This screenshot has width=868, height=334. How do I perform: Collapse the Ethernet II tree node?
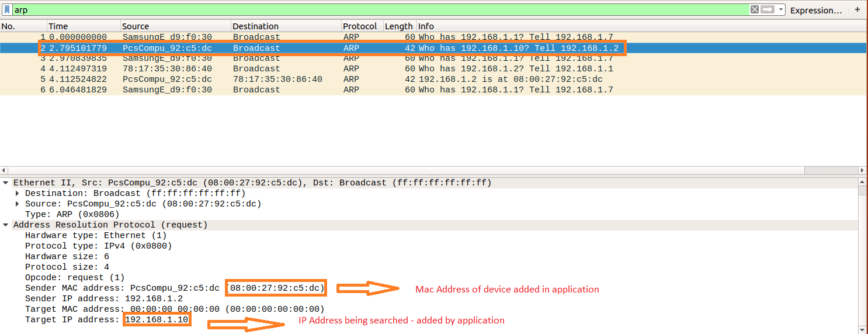click(x=6, y=183)
